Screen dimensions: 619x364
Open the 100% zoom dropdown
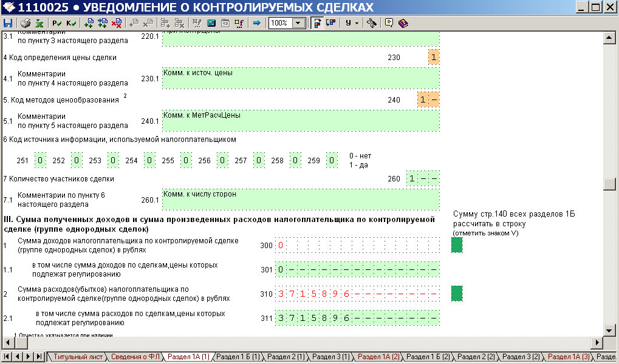pyautogui.click(x=298, y=23)
